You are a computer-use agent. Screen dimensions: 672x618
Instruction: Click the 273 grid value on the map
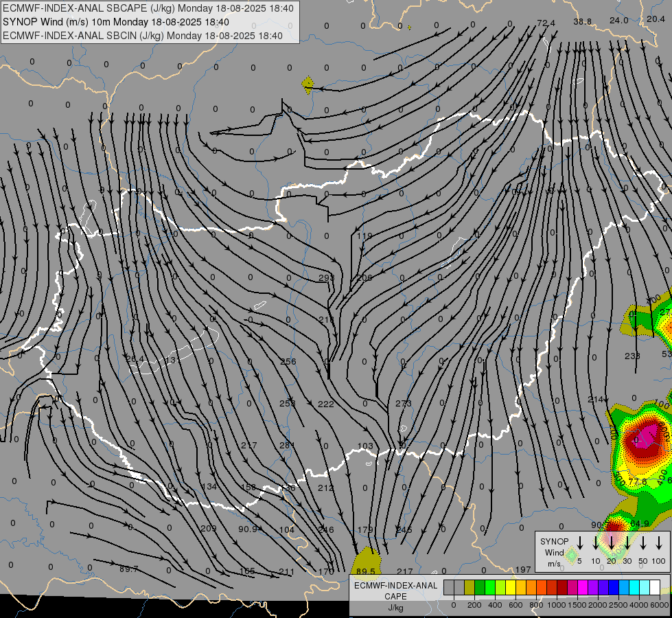pos(404,403)
